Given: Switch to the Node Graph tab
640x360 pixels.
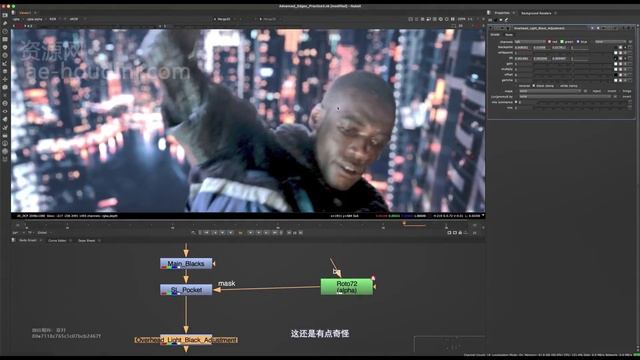Looking at the screenshot, I should [x=28, y=240].
